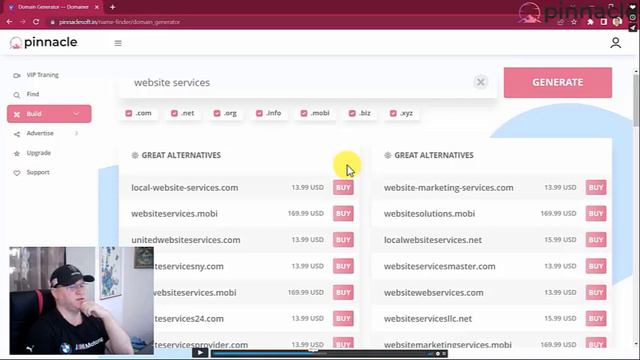Buy websitewebservices.com
This screenshot has width=640, height=360.
(596, 292)
